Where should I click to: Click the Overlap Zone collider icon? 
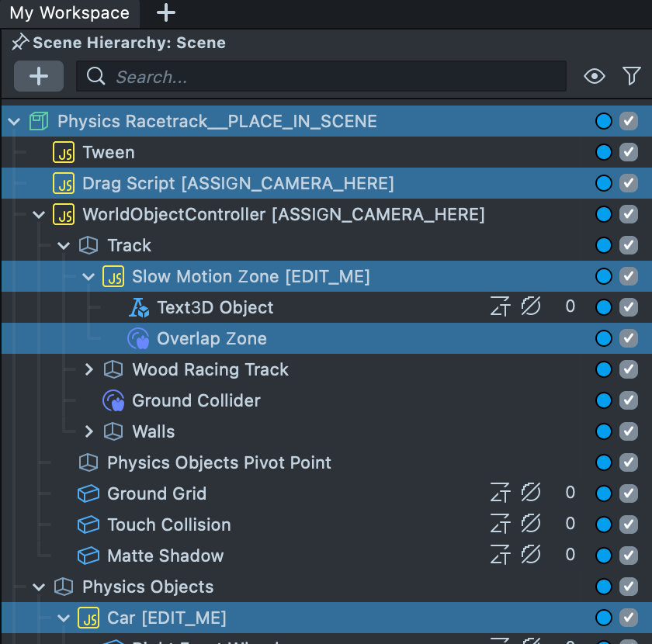pyautogui.click(x=137, y=338)
